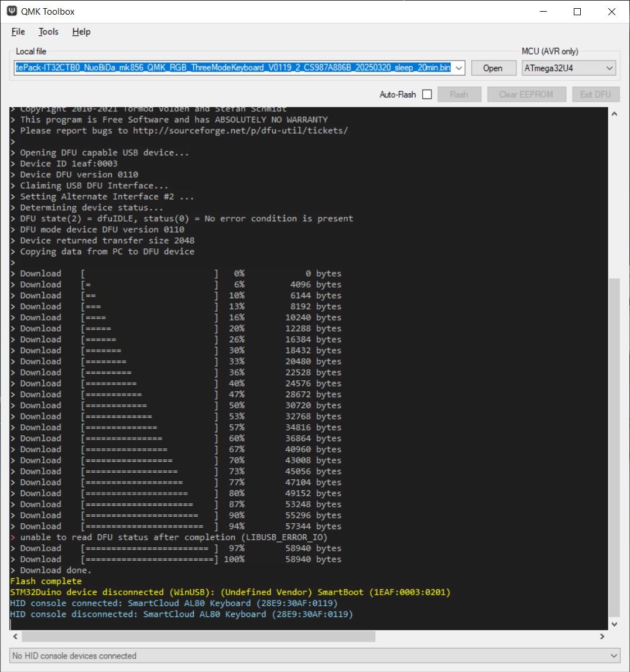The width and height of the screenshot is (630, 672).
Task: Open the ATmega32U4 MCU dropdown
Action: pyautogui.click(x=569, y=68)
